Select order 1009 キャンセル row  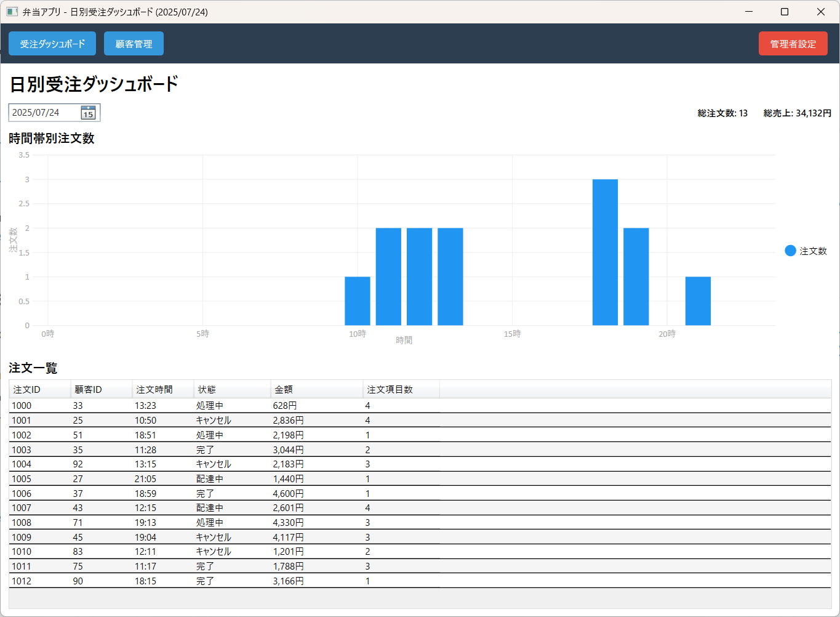coord(420,537)
